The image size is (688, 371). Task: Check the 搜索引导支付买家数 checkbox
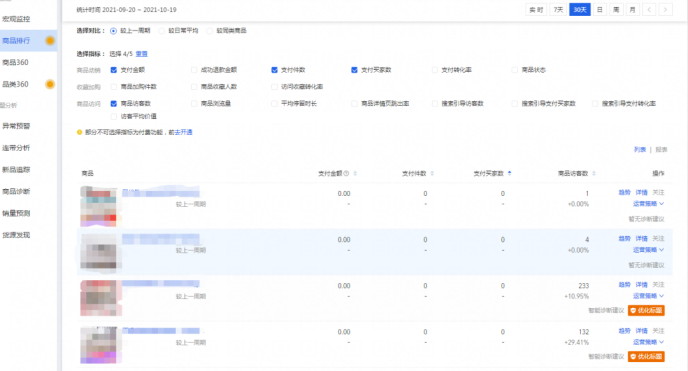coord(515,103)
